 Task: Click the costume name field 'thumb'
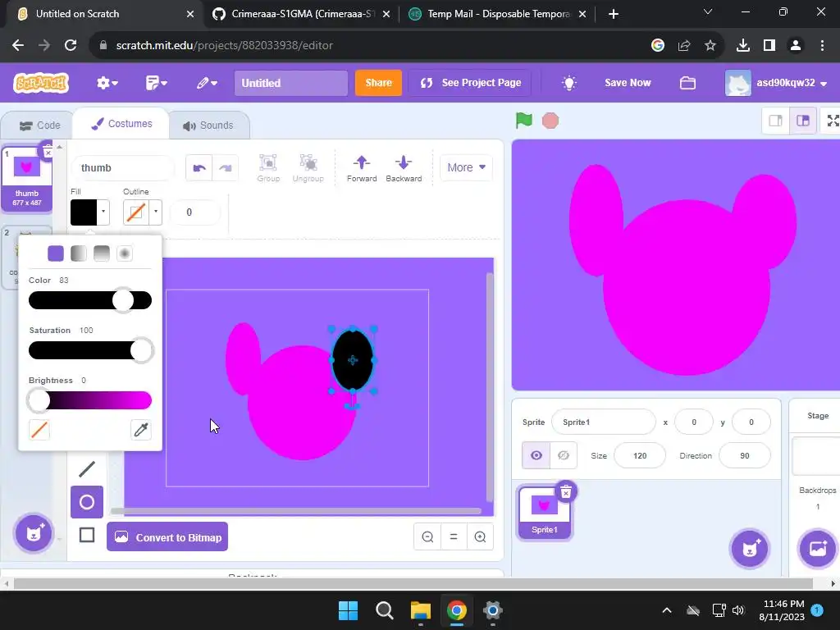coord(123,167)
